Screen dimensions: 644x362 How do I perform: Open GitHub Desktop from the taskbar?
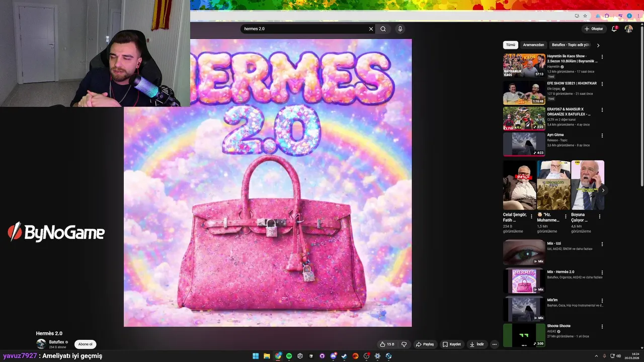(322, 356)
